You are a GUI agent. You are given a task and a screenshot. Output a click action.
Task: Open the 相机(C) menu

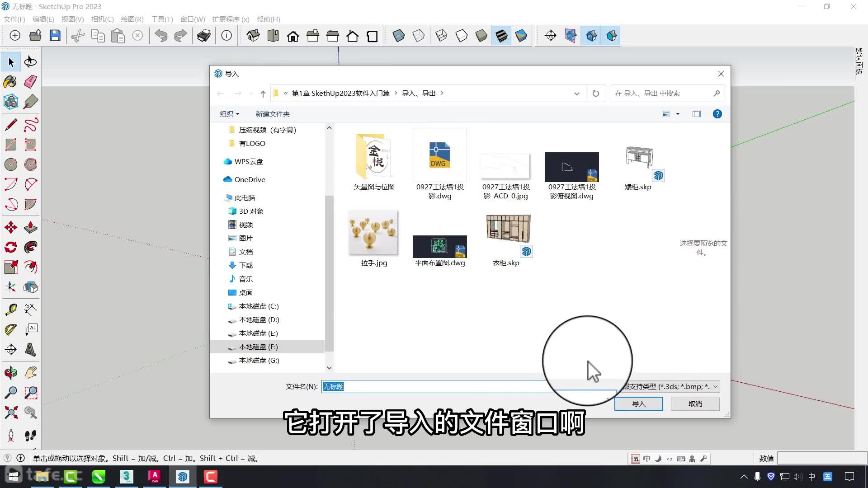[102, 19]
